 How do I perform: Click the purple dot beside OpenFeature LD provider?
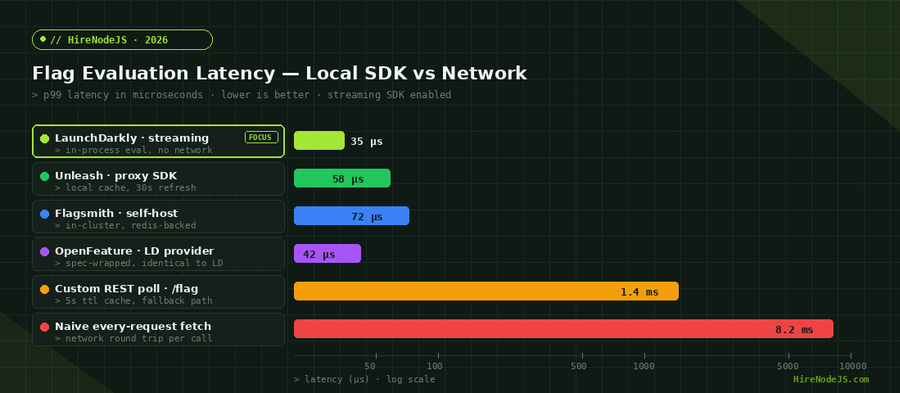coord(45,251)
